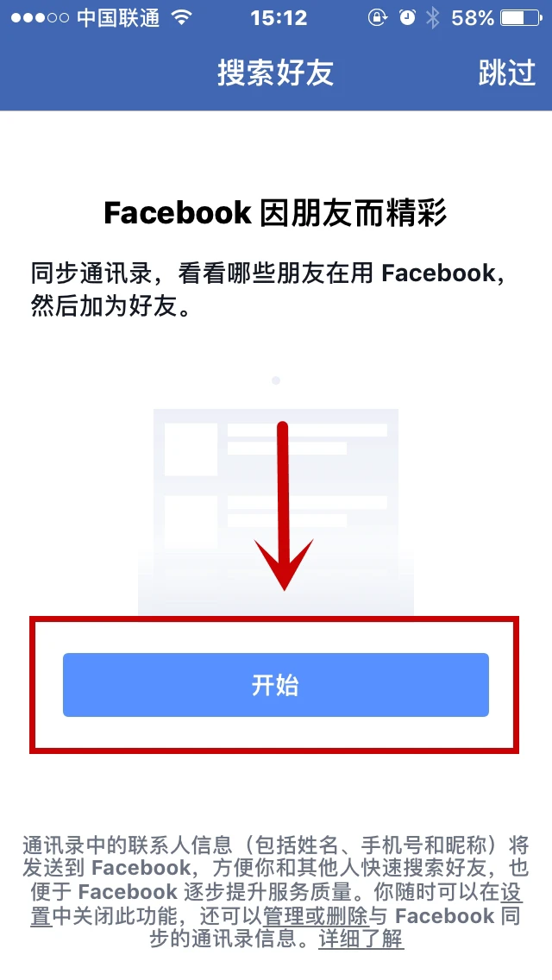Viewport: 552px width, 980px height.
Task: Tap the Bluetooth status icon
Action: pos(433,17)
